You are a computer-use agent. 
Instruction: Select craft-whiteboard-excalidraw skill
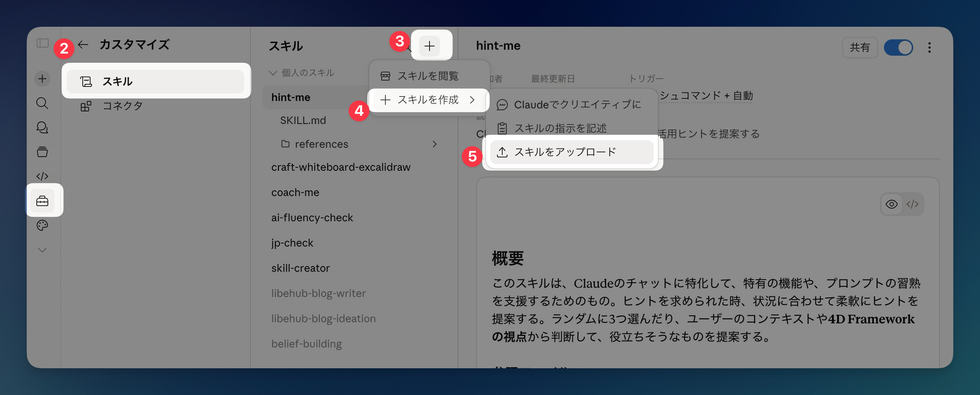341,167
